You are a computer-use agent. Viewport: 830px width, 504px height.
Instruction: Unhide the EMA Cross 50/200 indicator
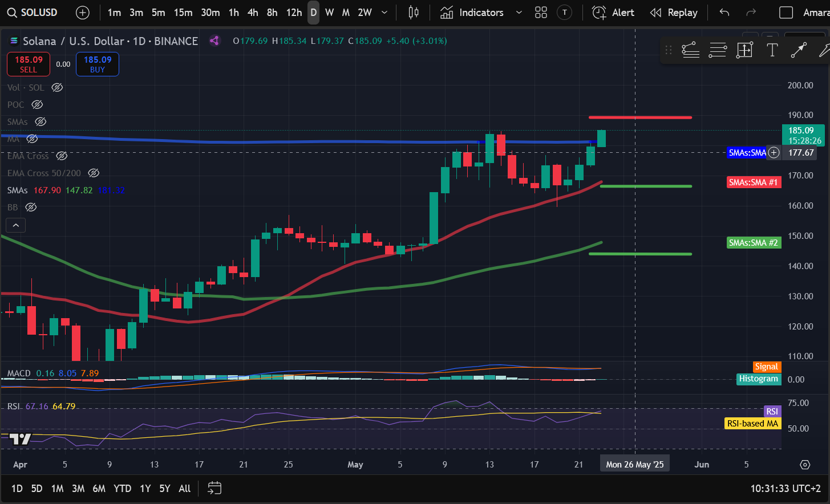coord(94,173)
